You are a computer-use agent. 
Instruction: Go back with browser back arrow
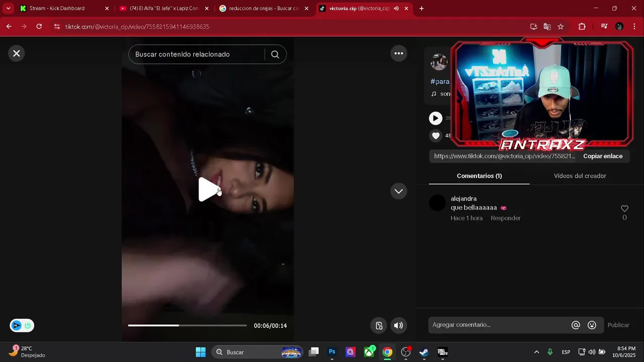pyautogui.click(x=9, y=27)
